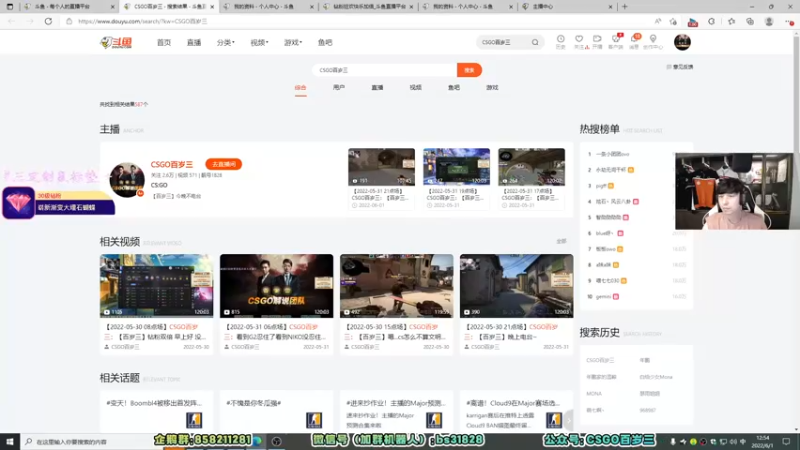Click the orange 搜索 button
This screenshot has width=800, height=450.
click(x=469, y=70)
